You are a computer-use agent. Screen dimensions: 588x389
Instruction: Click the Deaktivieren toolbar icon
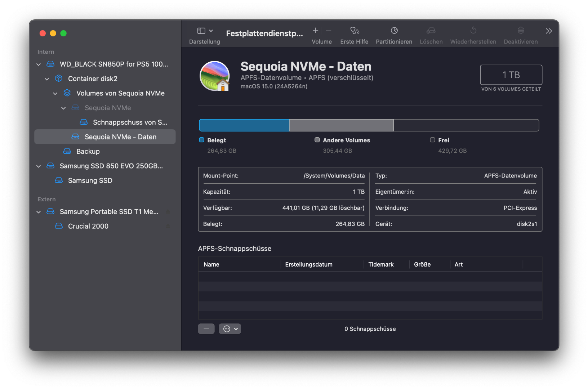(x=521, y=31)
